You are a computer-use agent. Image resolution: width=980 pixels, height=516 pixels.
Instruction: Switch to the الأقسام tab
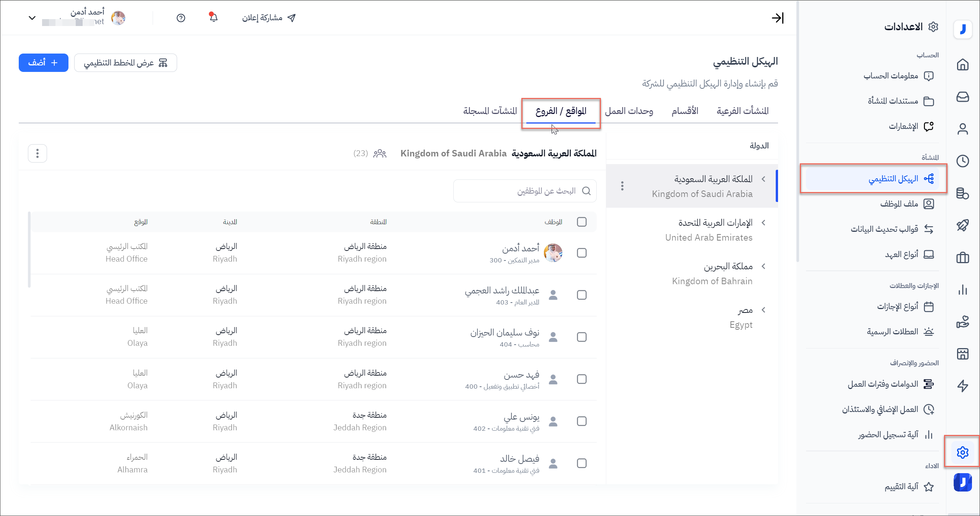(685, 111)
